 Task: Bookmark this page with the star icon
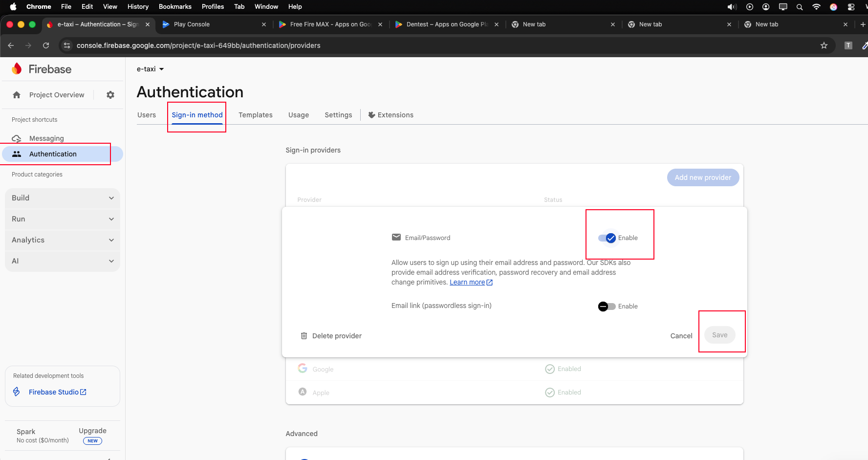tap(824, 45)
